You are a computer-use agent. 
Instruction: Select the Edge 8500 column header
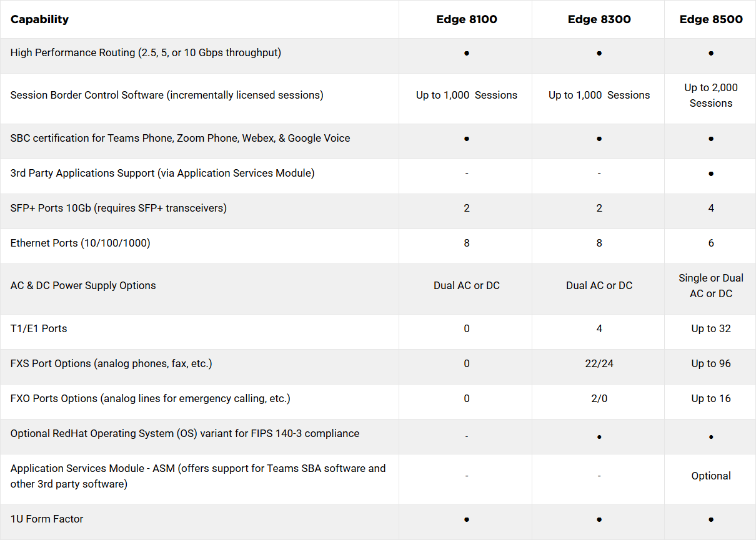coord(711,19)
